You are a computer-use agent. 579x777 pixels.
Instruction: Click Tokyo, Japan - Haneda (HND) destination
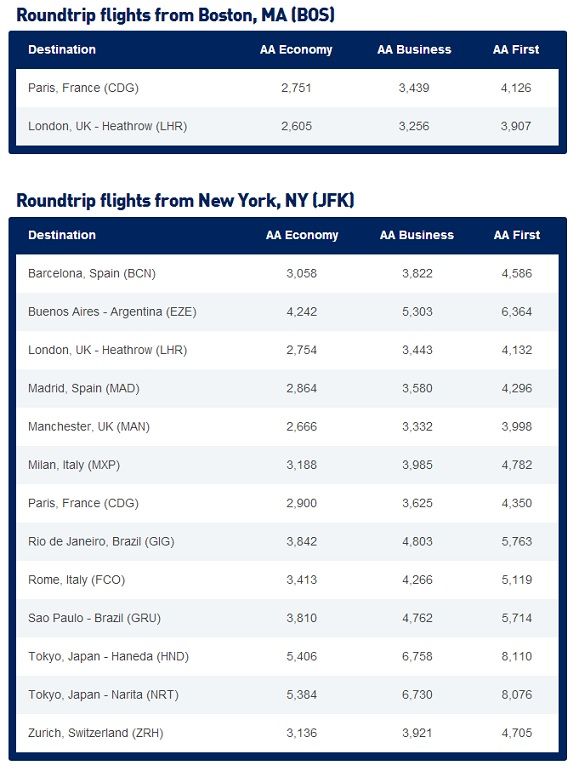[x=109, y=656]
